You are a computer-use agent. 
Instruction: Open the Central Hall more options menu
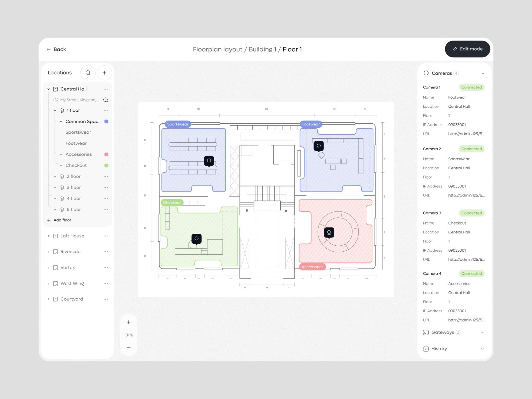(106, 89)
